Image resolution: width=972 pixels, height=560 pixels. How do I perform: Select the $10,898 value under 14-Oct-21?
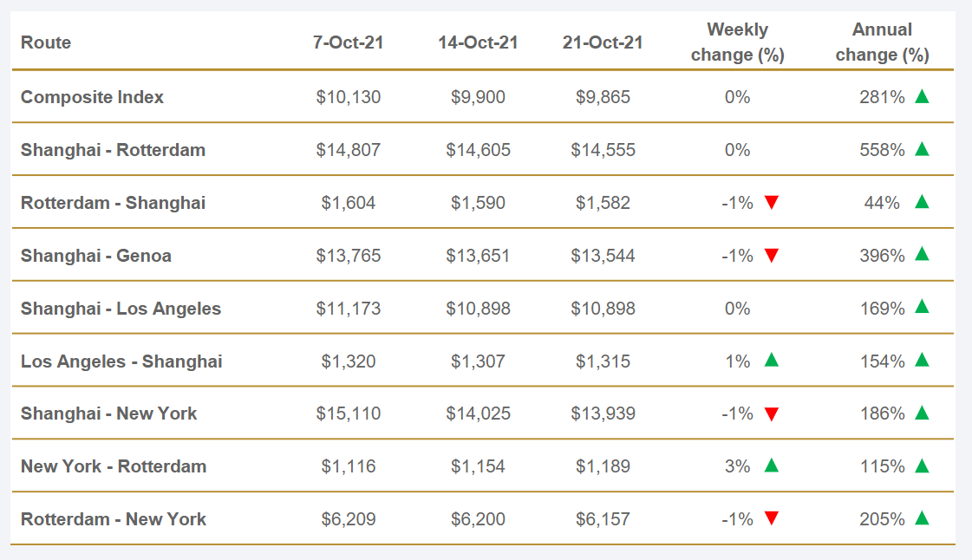click(x=478, y=309)
